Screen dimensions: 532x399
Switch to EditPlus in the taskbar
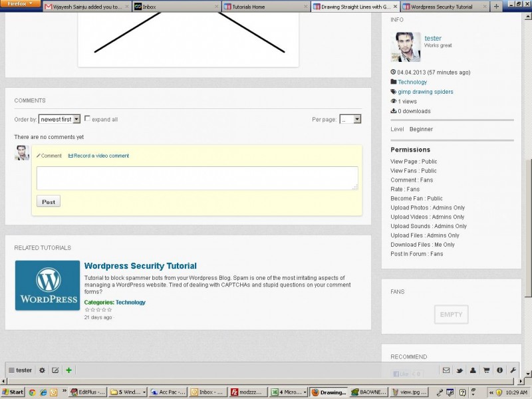tap(88, 392)
